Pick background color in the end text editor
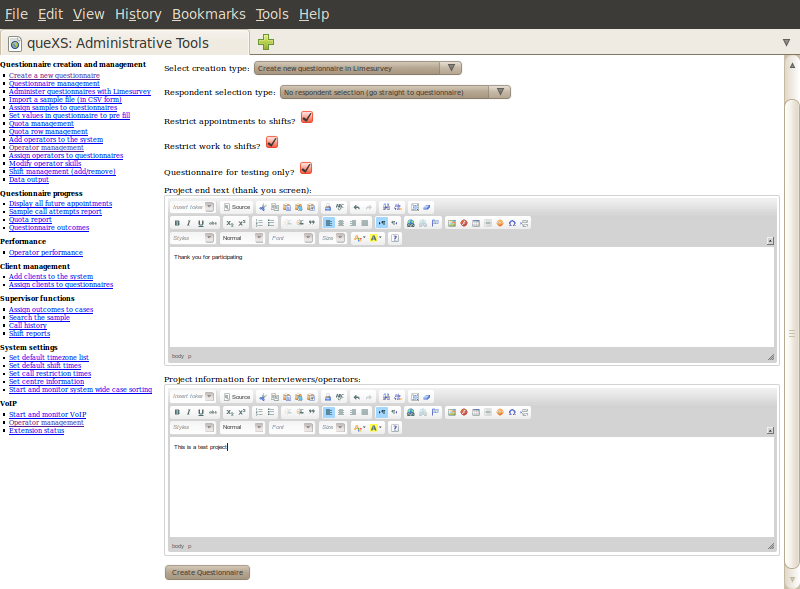Viewport: 800px width, 589px height. [376, 238]
